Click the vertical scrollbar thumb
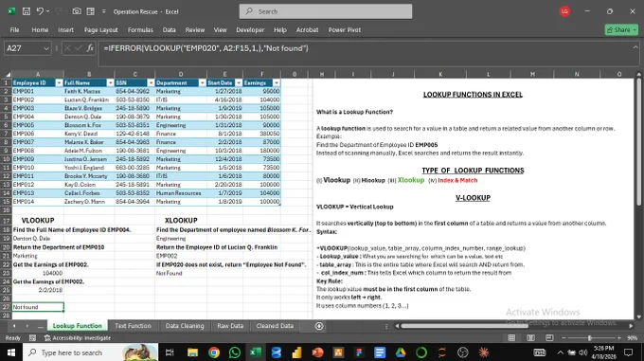The width and height of the screenshot is (644, 361). [x=638, y=141]
